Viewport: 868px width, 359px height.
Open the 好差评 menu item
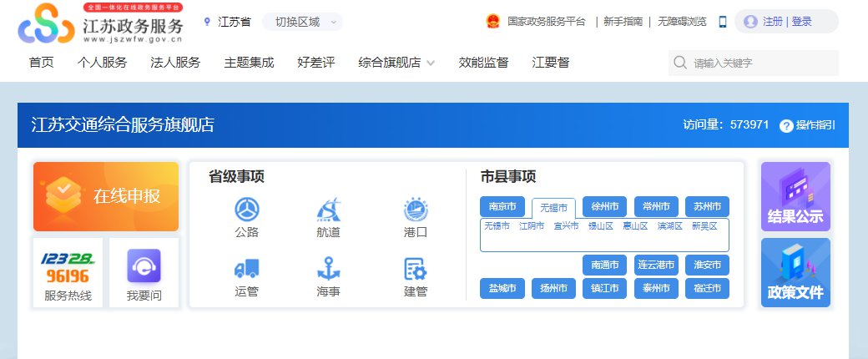(x=316, y=63)
